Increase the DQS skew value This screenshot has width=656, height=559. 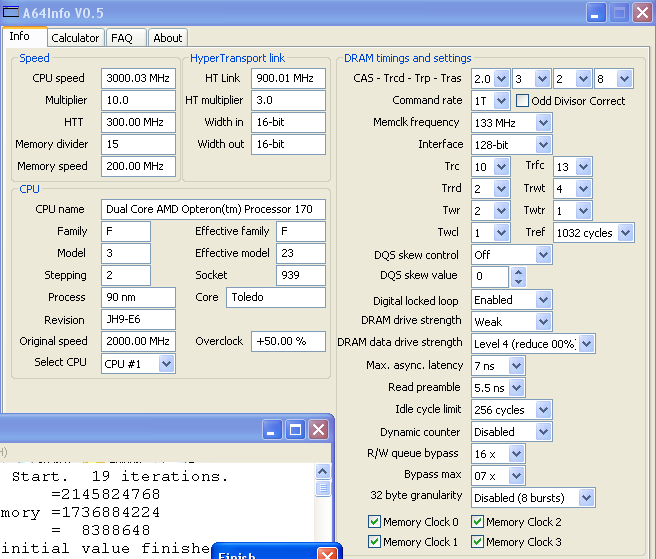click(518, 272)
